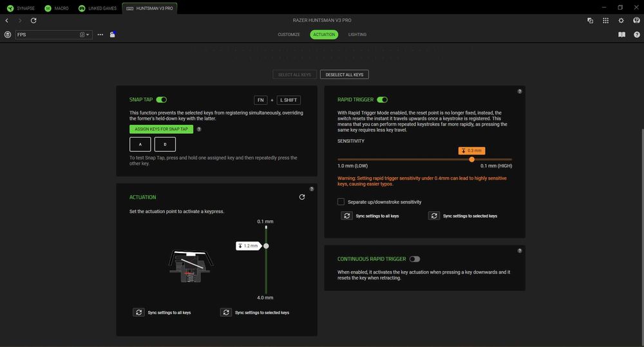The image size is (644, 347).
Task: Open the Actuation panel help icon
Action: tap(312, 189)
